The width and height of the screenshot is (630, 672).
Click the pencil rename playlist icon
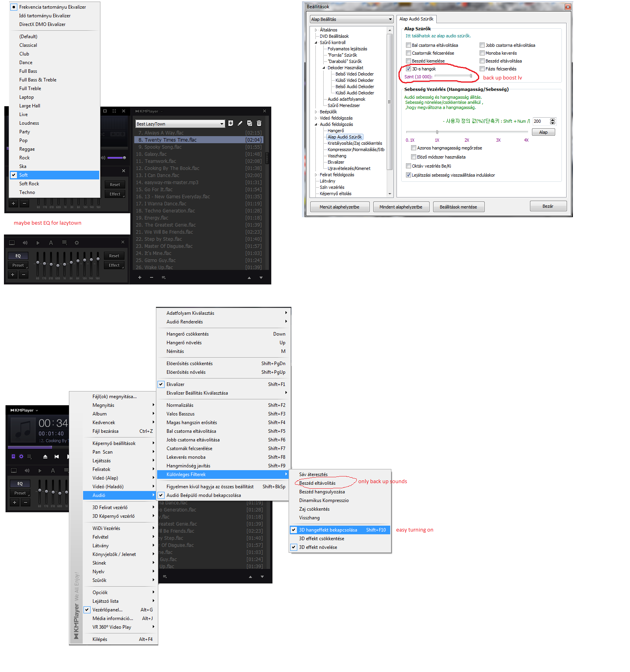point(240,124)
